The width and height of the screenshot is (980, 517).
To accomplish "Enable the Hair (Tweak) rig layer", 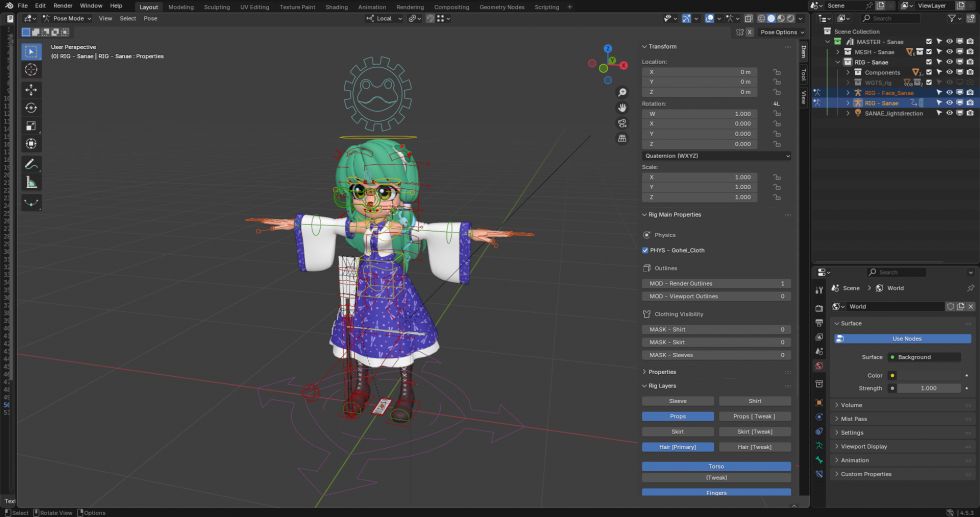I will pyautogui.click(x=754, y=447).
